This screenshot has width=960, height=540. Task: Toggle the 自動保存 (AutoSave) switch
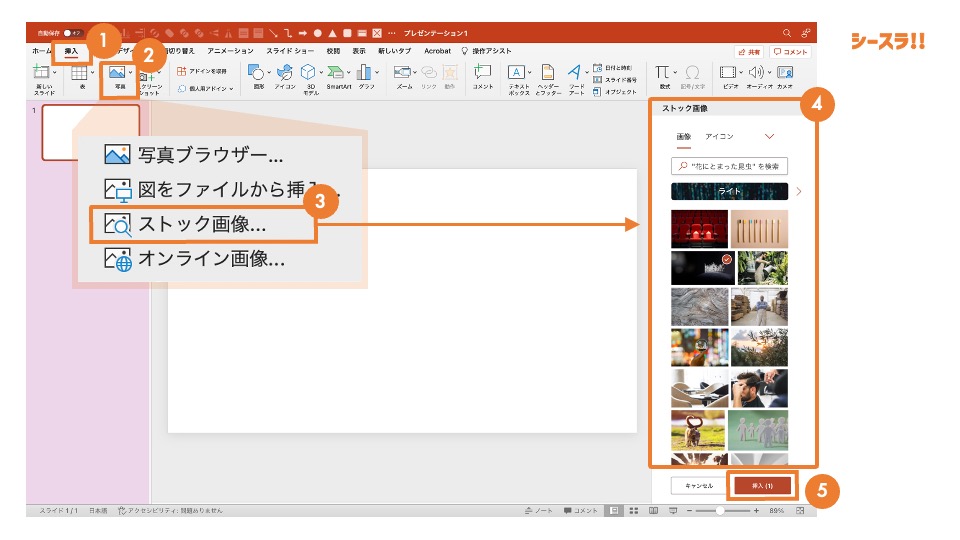click(x=72, y=33)
